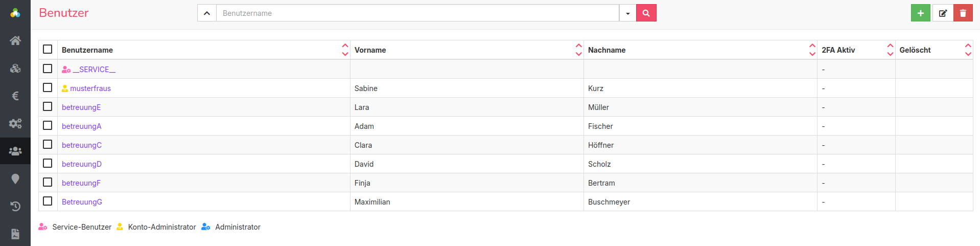980x246 pixels.
Task: Add new user with green plus button
Action: (920, 13)
